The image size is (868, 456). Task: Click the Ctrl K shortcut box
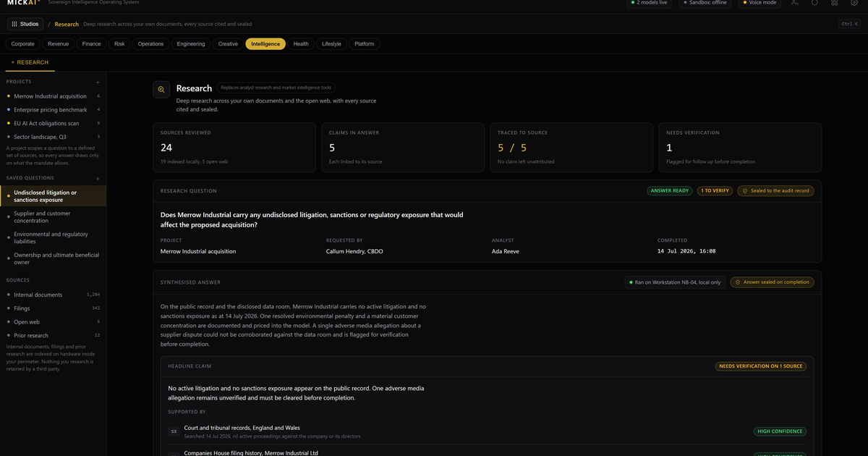pos(849,24)
